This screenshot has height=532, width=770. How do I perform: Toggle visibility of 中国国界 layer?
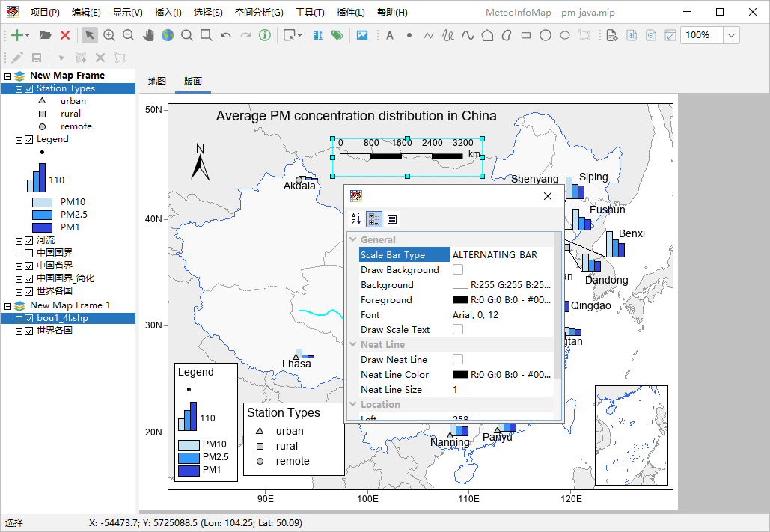coord(29,253)
